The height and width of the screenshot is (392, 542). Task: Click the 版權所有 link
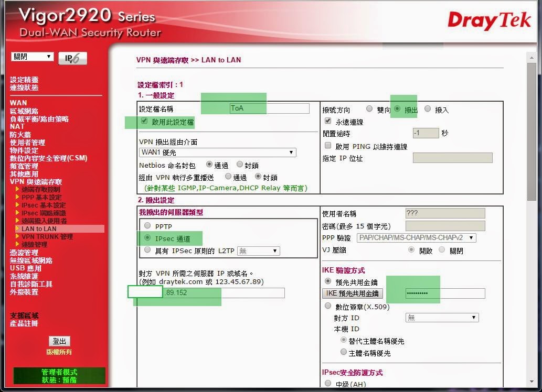coord(59,352)
